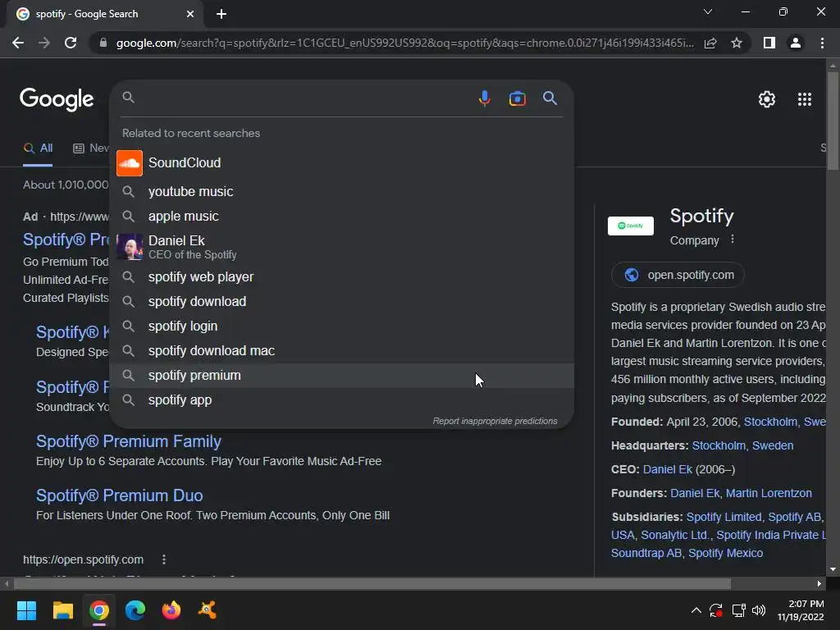The height and width of the screenshot is (630, 840).
Task: View site information lock icon
Action: (103, 43)
